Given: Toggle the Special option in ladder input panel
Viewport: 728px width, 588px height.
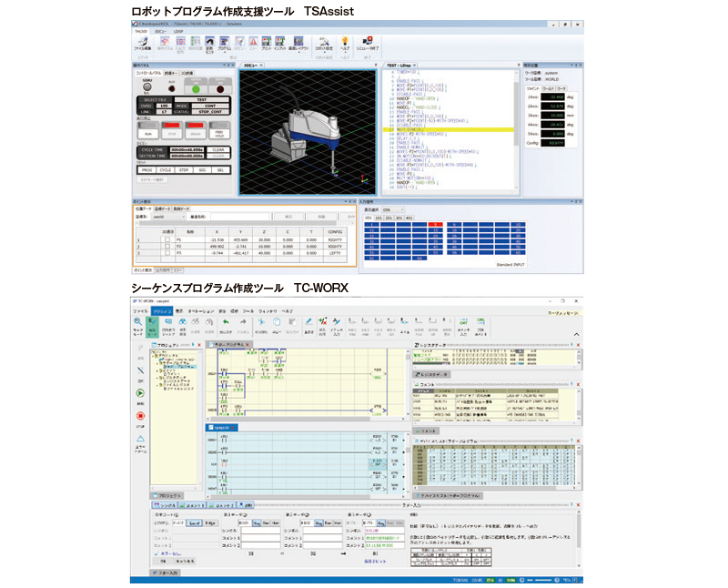Looking at the screenshot, I should point(195,523).
